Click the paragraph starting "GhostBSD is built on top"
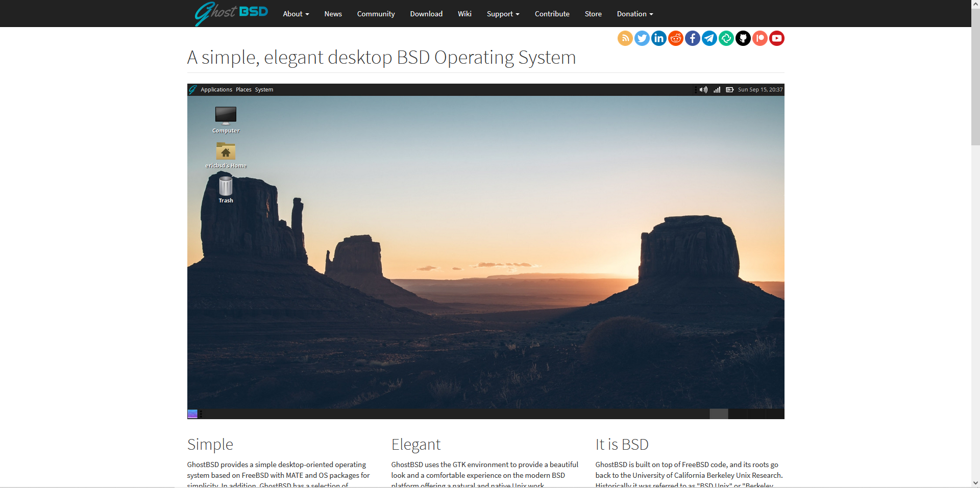This screenshot has width=980, height=488. pos(690,474)
